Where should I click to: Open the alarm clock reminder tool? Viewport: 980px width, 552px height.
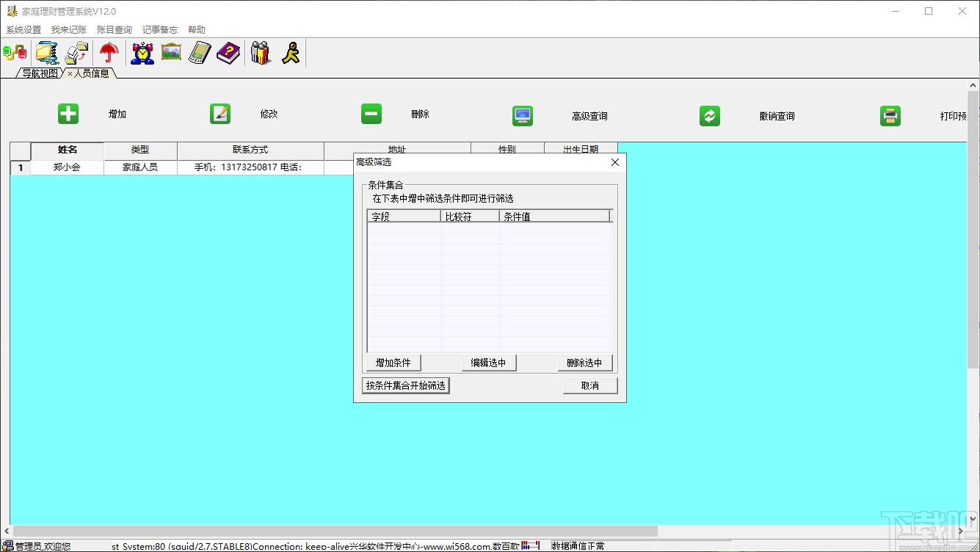(142, 52)
